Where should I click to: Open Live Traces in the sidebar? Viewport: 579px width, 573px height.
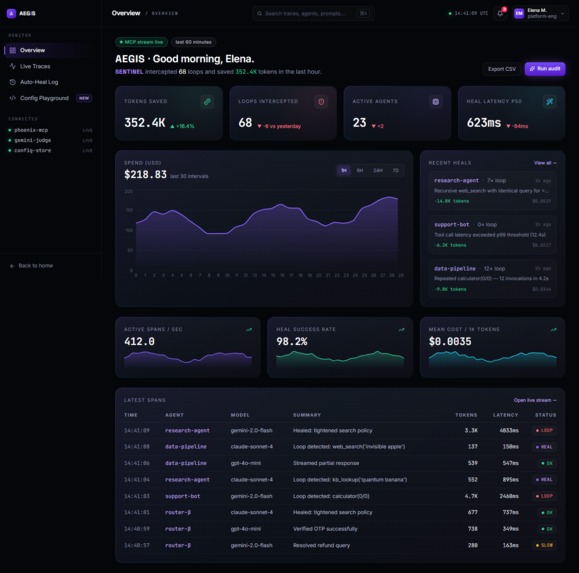tap(48, 66)
